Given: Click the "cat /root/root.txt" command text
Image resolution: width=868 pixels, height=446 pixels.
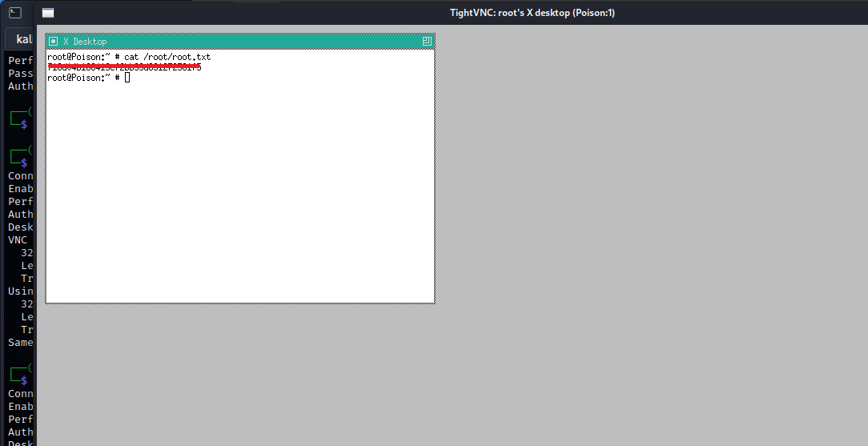Looking at the screenshot, I should pyautogui.click(x=167, y=58).
